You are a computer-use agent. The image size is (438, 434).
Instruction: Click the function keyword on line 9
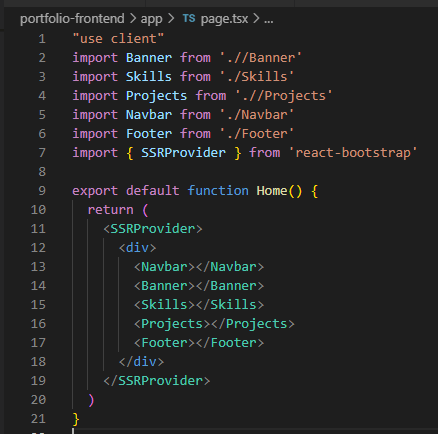[218, 191]
